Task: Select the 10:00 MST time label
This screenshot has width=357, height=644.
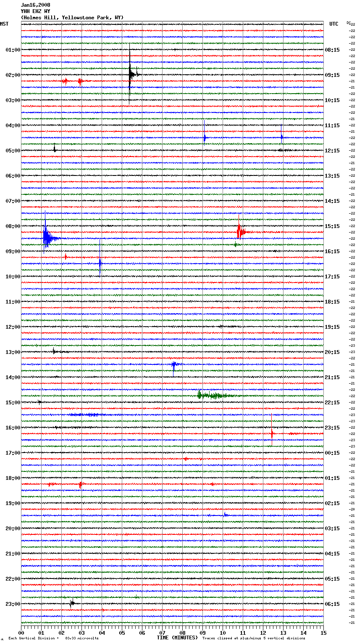Action: pos(13,277)
